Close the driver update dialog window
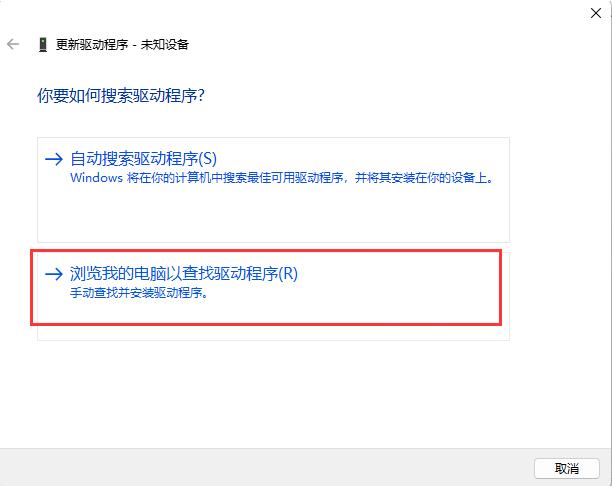612x486 pixels. coord(596,13)
